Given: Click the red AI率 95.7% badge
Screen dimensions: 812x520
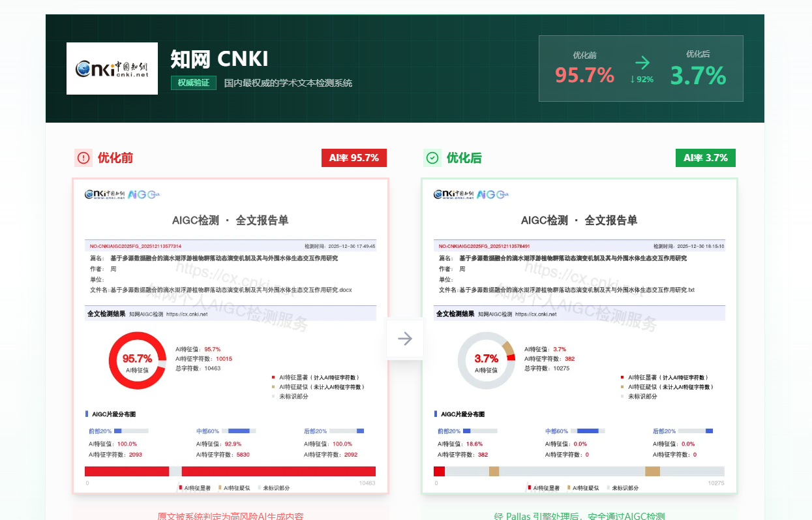Looking at the screenshot, I should (x=354, y=158).
